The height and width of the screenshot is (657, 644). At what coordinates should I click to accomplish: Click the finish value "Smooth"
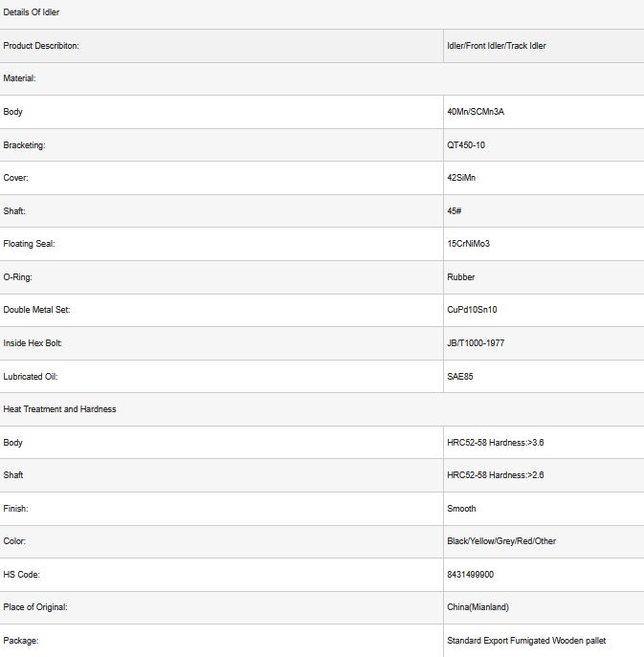[461, 509]
